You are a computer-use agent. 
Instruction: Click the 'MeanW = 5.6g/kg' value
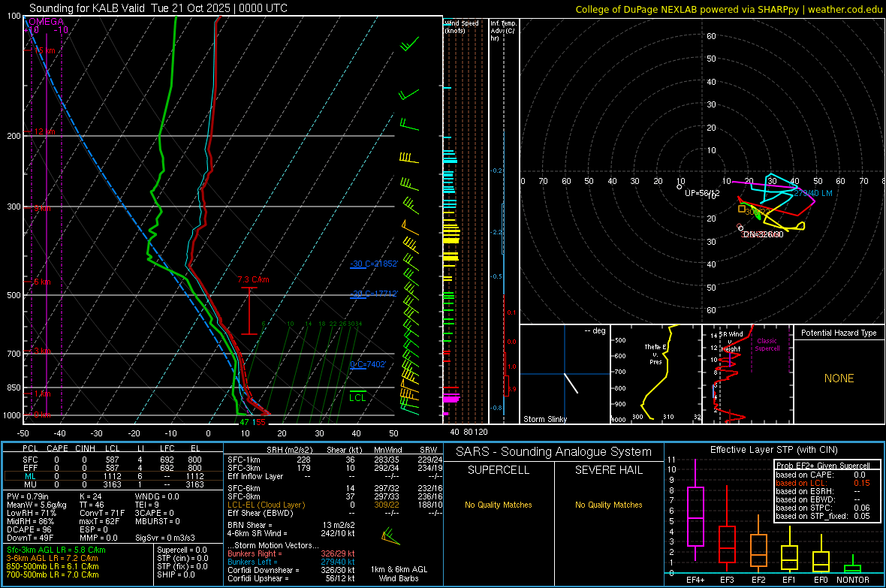point(37,505)
